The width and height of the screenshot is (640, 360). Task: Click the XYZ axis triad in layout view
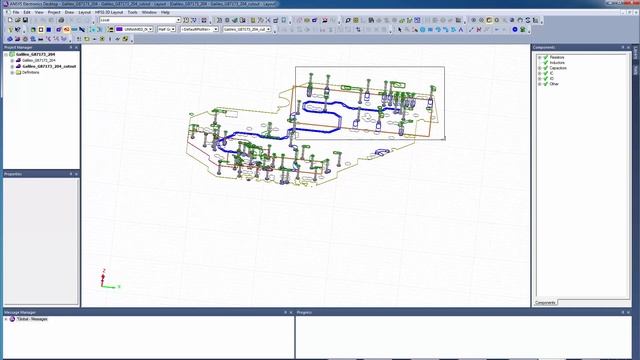109,279
